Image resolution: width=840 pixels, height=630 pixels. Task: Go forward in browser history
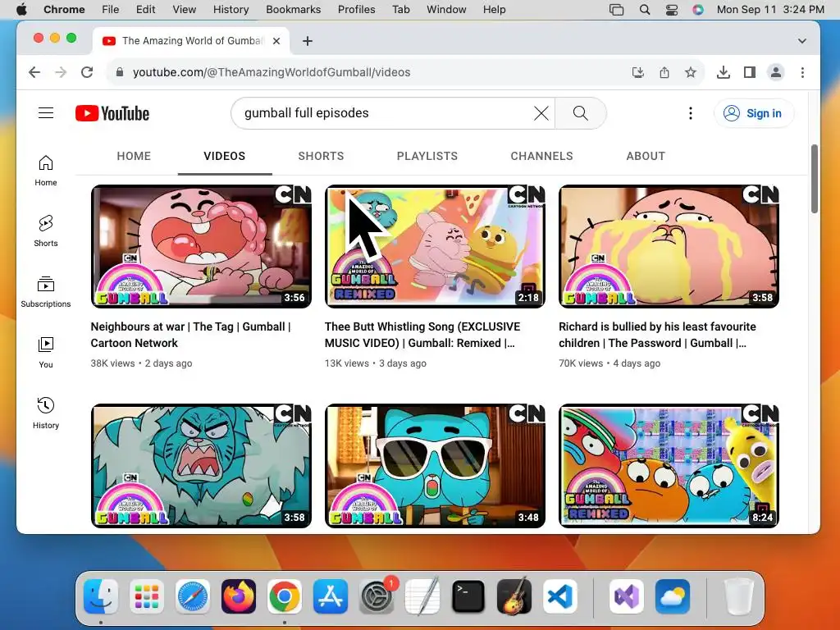pyautogui.click(x=61, y=72)
